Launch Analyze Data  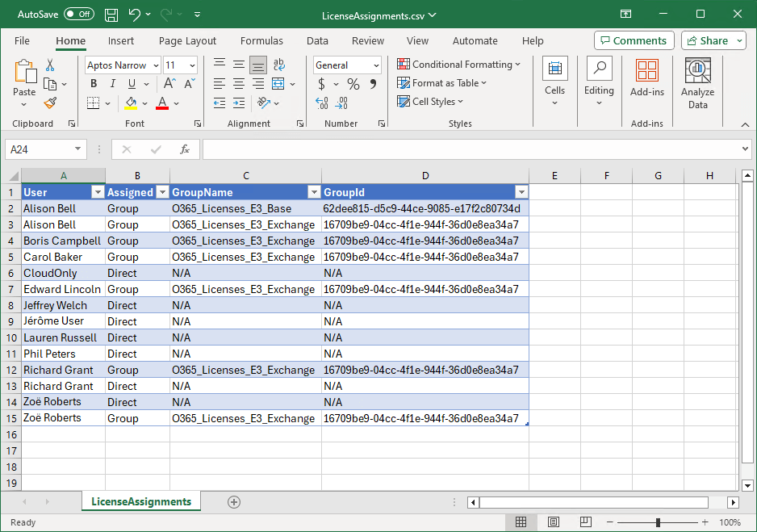[697, 84]
